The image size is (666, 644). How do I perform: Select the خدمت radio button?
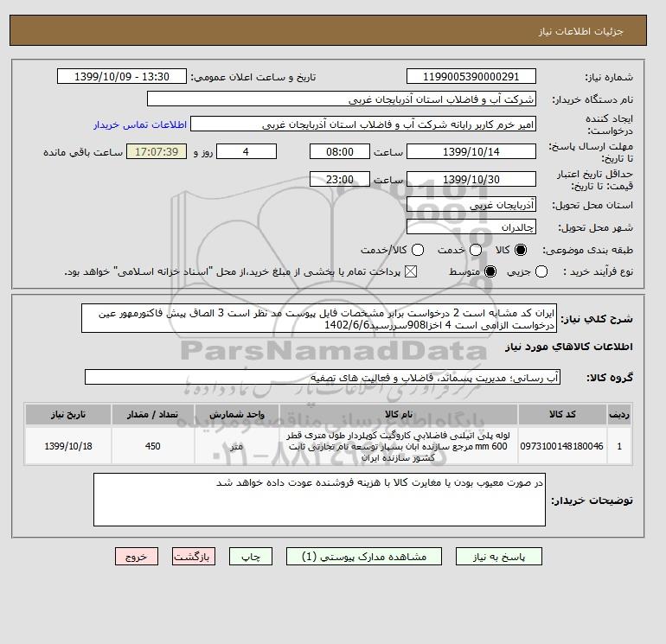point(476,250)
